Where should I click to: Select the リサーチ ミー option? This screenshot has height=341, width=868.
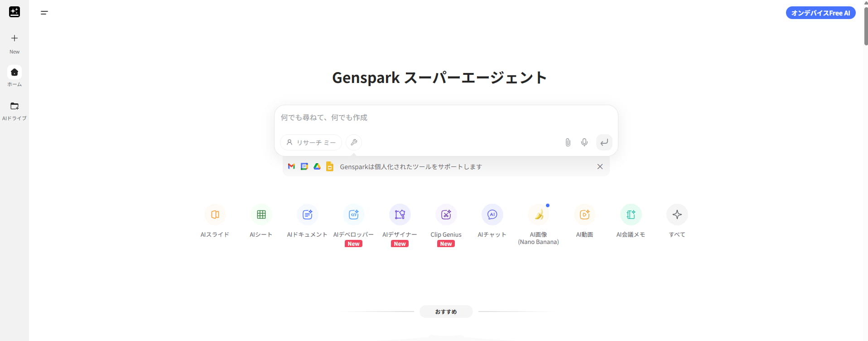click(x=311, y=142)
